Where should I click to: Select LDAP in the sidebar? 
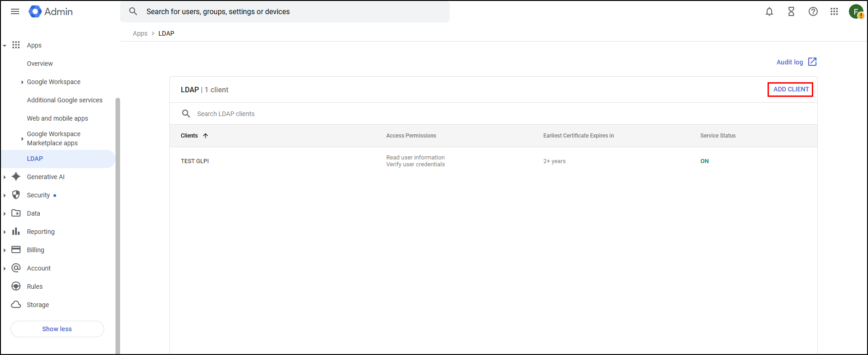(35, 159)
